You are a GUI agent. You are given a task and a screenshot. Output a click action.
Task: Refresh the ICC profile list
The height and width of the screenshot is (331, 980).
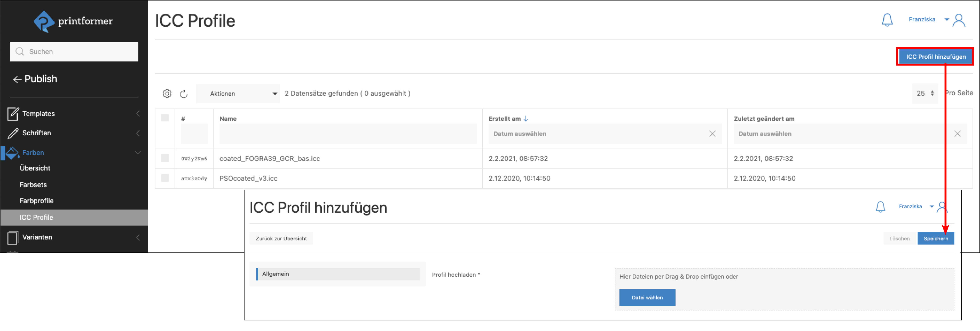pyautogui.click(x=184, y=93)
